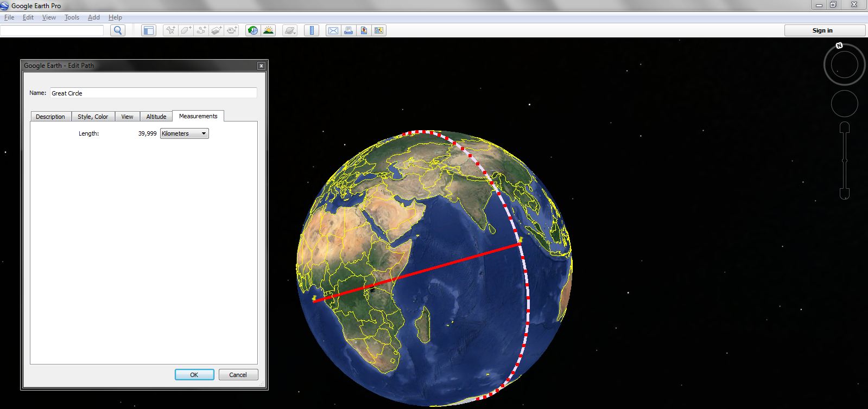868x409 pixels.
Task: Click the yellow pushpin off West Africa
Action: [x=314, y=298]
